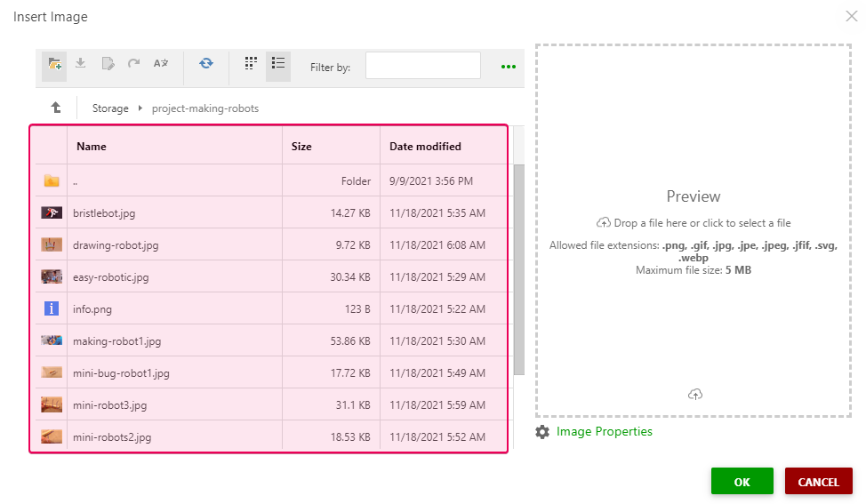Click the New Folder toolbar icon

coord(55,64)
